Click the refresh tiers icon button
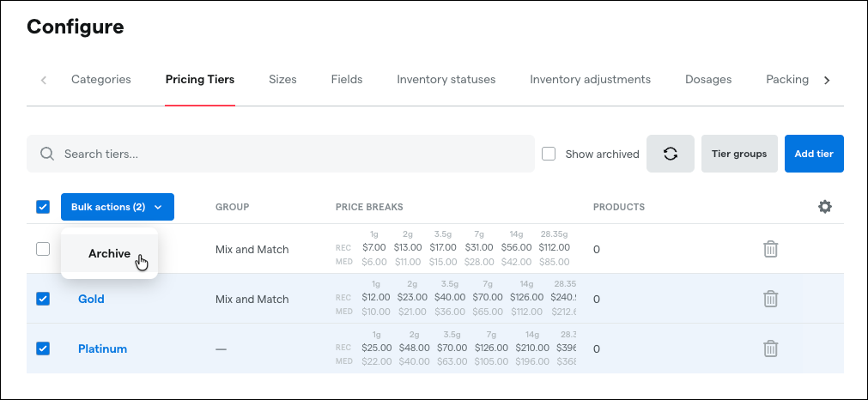Viewport: 868px width, 400px height. click(671, 154)
